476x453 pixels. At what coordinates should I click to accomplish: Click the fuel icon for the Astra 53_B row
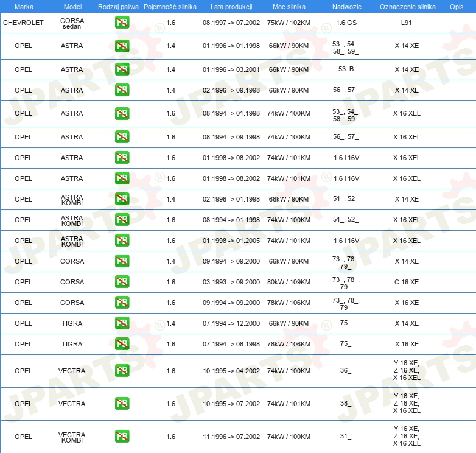point(122,69)
